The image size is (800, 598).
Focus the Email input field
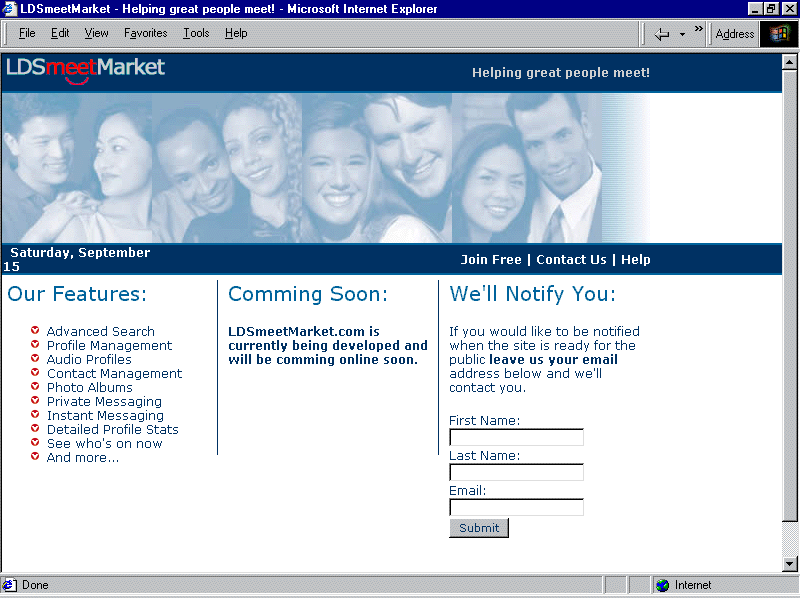click(x=516, y=507)
